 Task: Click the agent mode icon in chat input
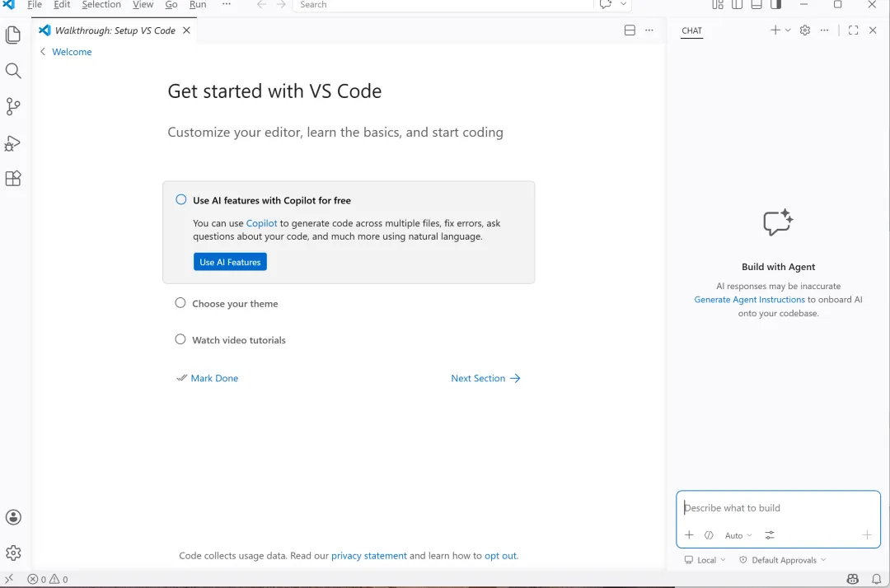709,534
